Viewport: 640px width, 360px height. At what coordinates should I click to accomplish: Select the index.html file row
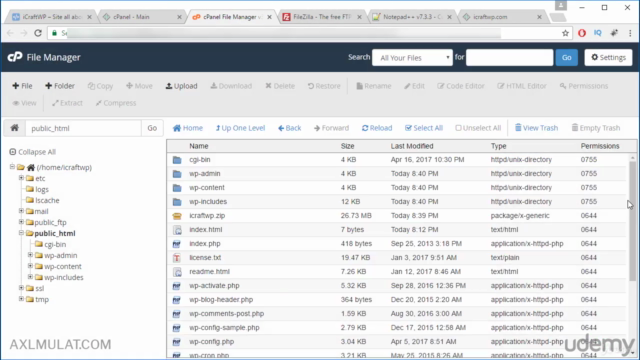(396, 229)
